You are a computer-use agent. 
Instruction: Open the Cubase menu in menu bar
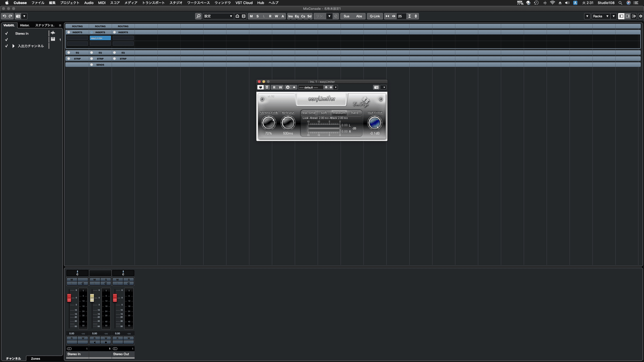[x=20, y=3]
